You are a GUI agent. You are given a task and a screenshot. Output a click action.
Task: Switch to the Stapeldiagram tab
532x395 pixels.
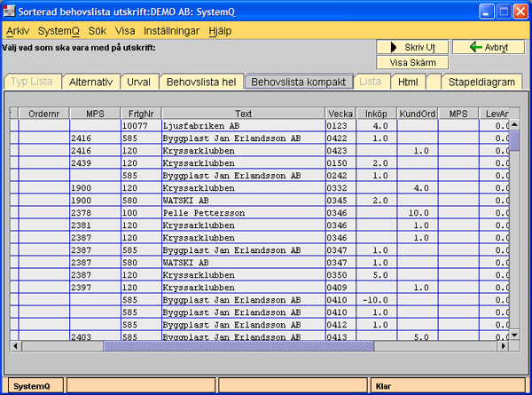click(481, 82)
